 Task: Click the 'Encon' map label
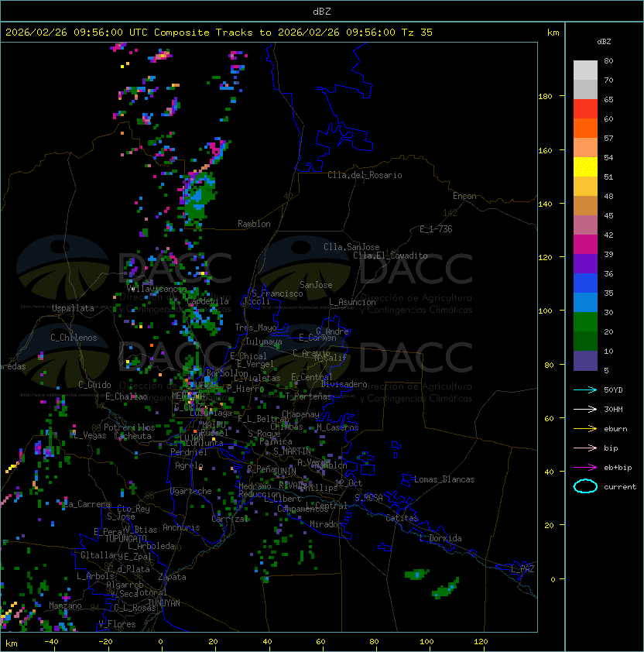tap(464, 196)
